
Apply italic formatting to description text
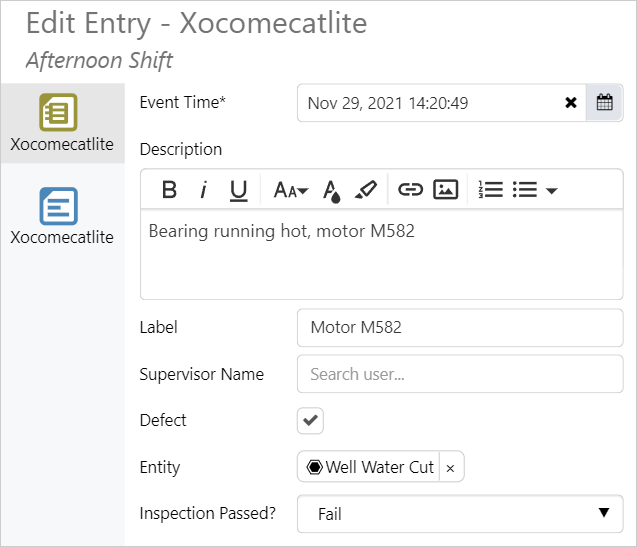(204, 190)
